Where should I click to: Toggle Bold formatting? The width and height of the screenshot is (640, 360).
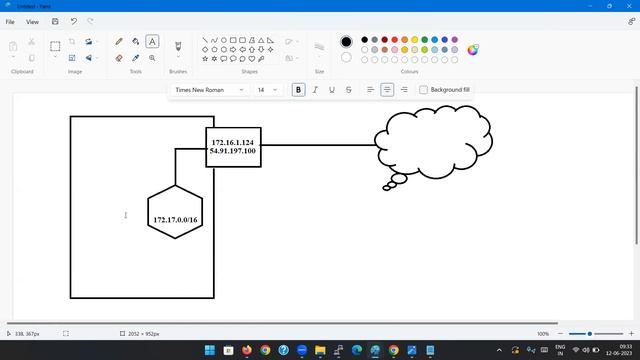tap(298, 90)
